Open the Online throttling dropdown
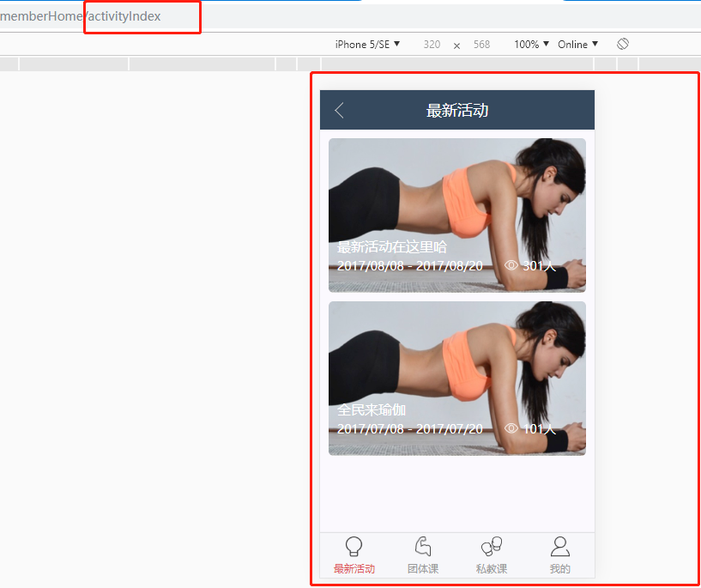Image resolution: width=701 pixels, height=588 pixels. (x=577, y=45)
